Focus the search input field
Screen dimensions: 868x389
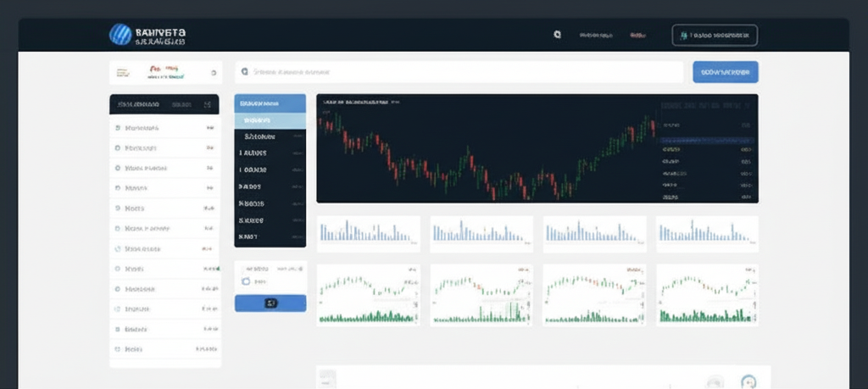pos(466,73)
